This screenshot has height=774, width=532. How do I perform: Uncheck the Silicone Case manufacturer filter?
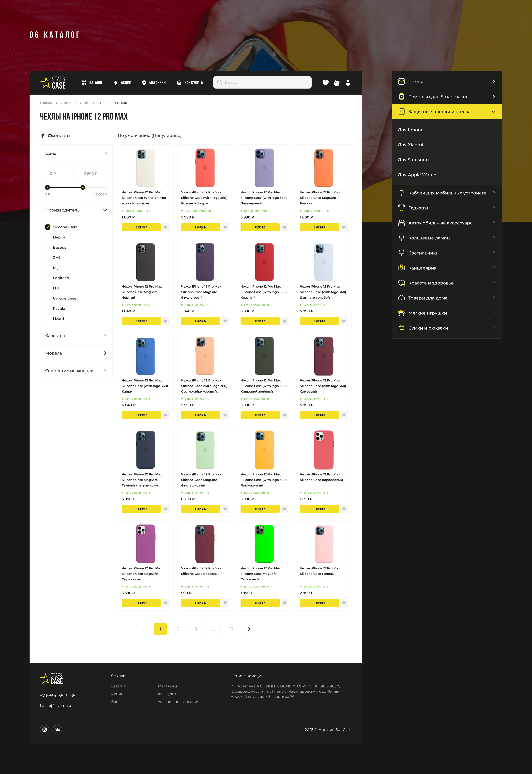[x=48, y=227]
